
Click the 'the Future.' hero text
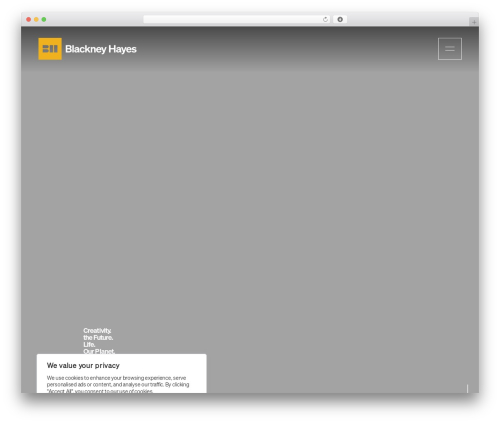pyautogui.click(x=98, y=338)
